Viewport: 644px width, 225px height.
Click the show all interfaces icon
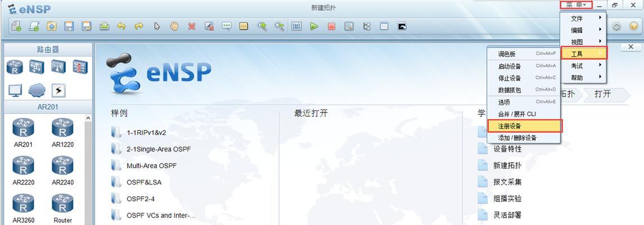pyautogui.click(x=367, y=26)
